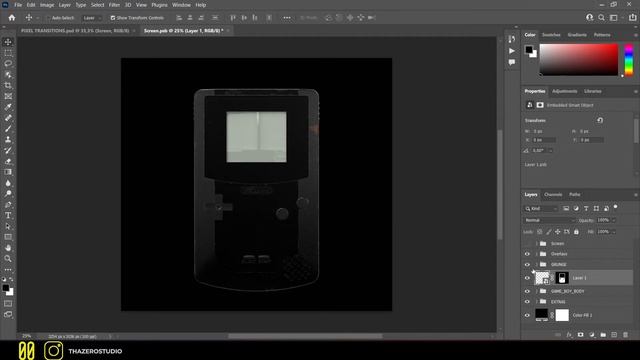
Task: Show the hidden Screen group
Action: point(527,244)
